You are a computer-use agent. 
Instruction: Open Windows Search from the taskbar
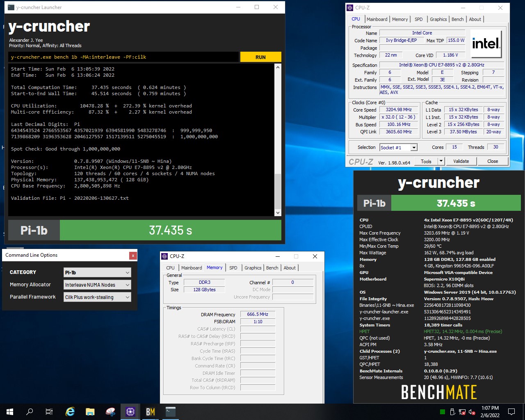point(30,412)
